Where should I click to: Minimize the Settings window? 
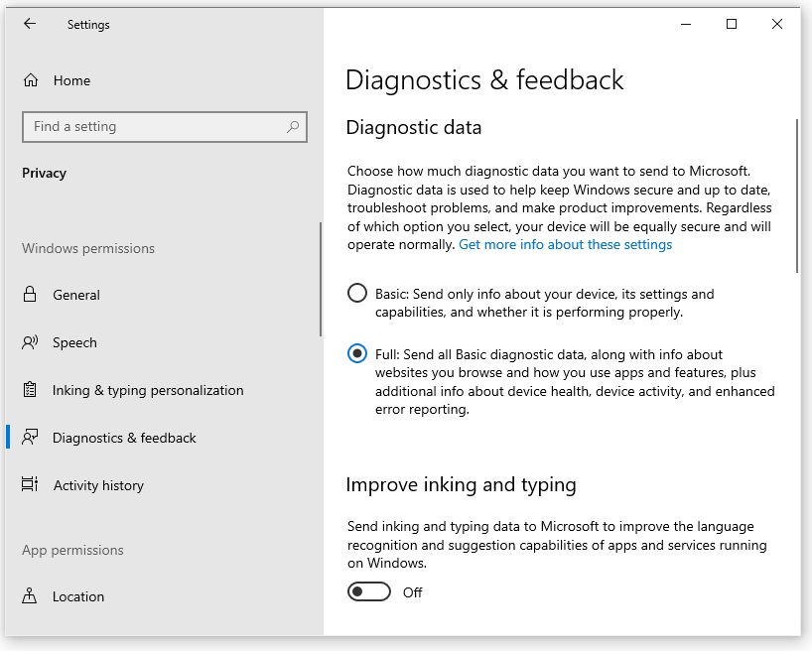pos(686,24)
